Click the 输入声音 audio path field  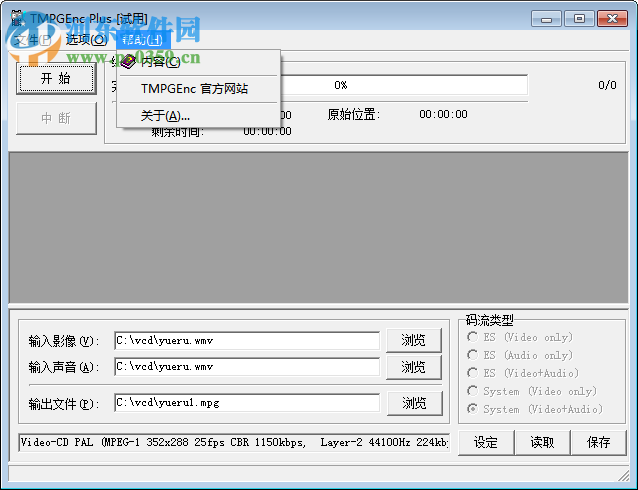tap(247, 367)
